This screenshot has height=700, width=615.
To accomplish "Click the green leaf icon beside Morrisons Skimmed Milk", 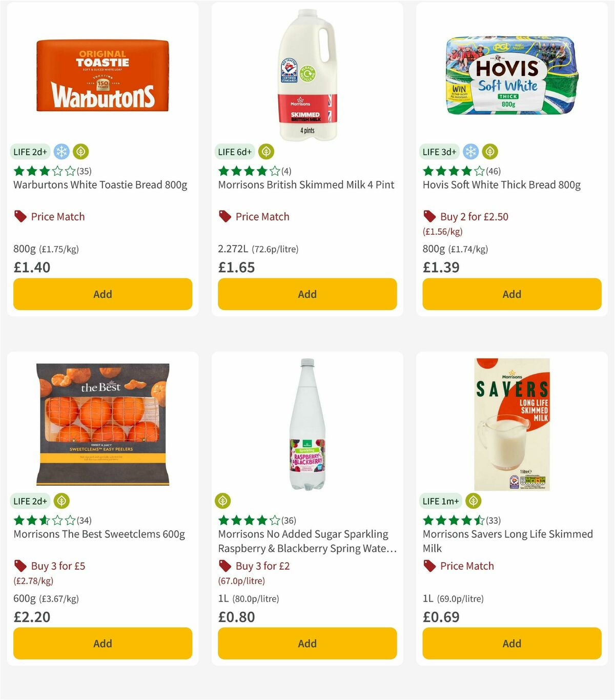I will (x=265, y=152).
